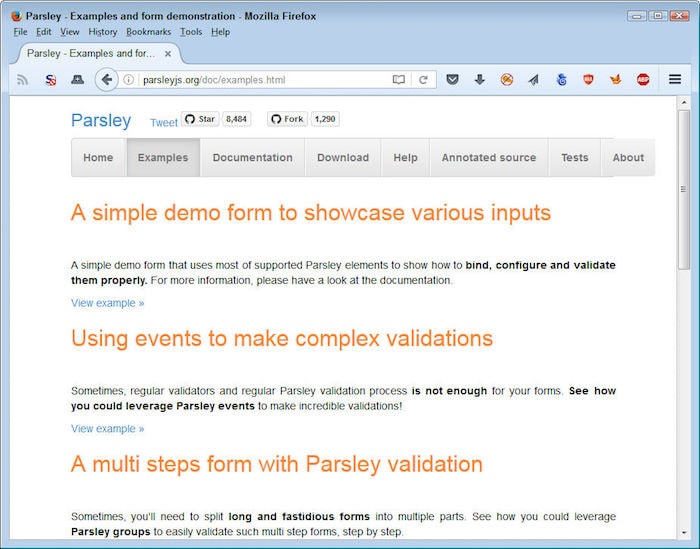Image resolution: width=700 pixels, height=549 pixels.
Task: Click heading 'A simple demo form to showcase various inputs'
Action: click(311, 212)
